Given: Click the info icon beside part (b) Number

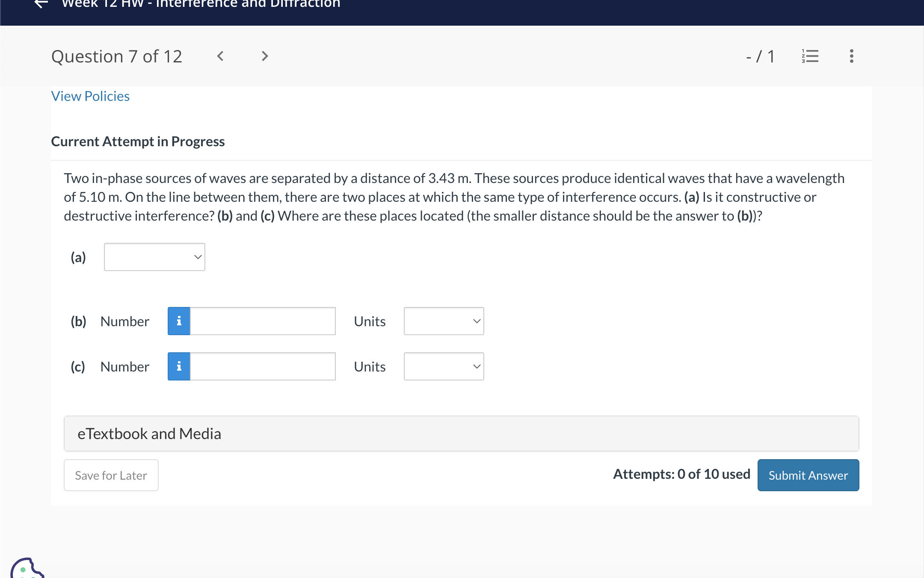Looking at the screenshot, I should click(x=178, y=321).
